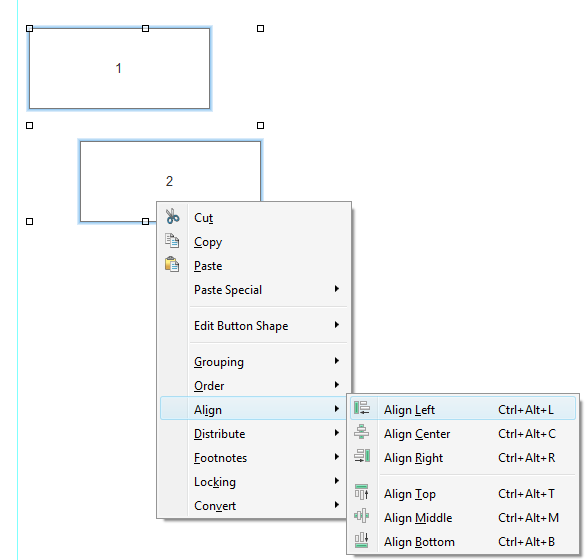Open the Order submenu
This screenshot has width=585, height=560.
point(254,385)
